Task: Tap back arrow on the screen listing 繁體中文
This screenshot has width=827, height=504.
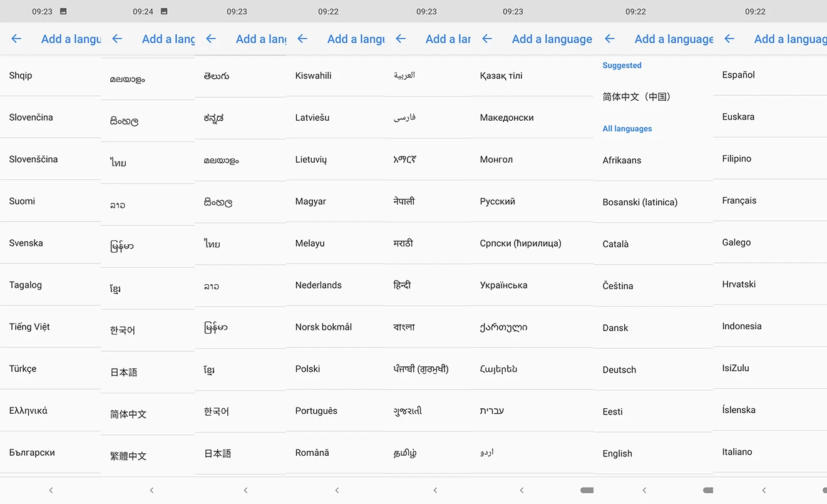Action: coord(117,39)
